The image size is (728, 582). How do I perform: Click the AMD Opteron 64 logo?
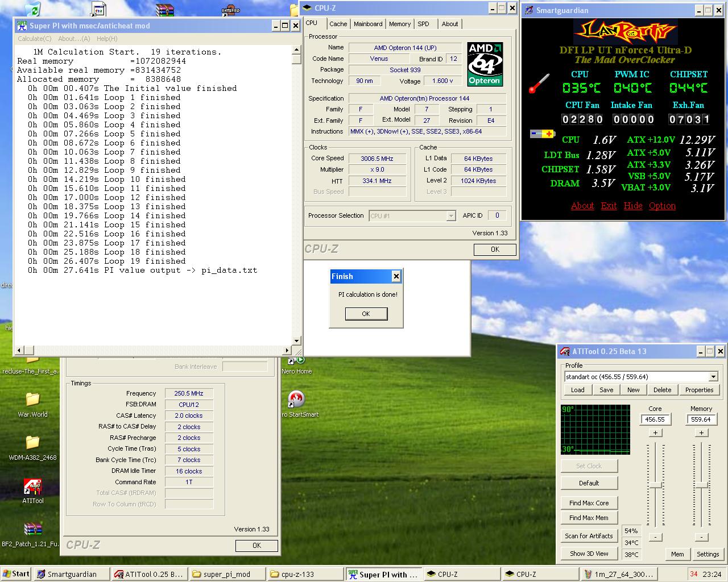(485, 64)
